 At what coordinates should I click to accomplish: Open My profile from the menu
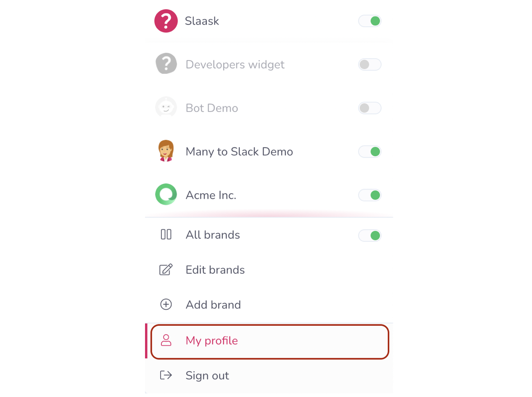[212, 341]
